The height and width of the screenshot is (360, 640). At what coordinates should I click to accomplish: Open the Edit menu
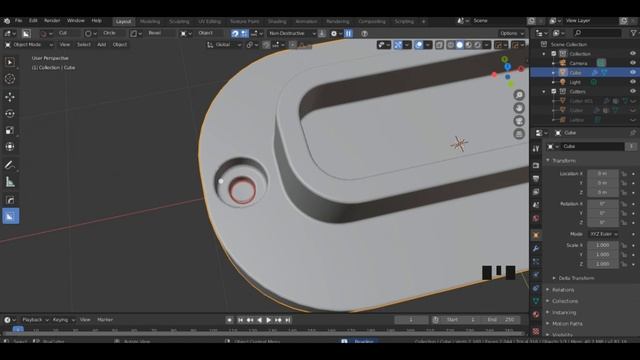point(33,21)
